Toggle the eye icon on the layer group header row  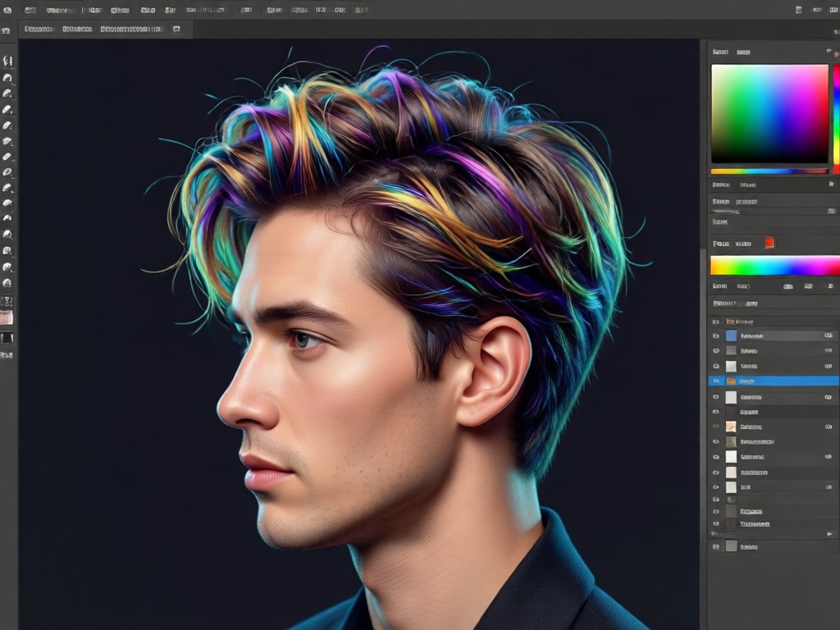[x=715, y=322]
